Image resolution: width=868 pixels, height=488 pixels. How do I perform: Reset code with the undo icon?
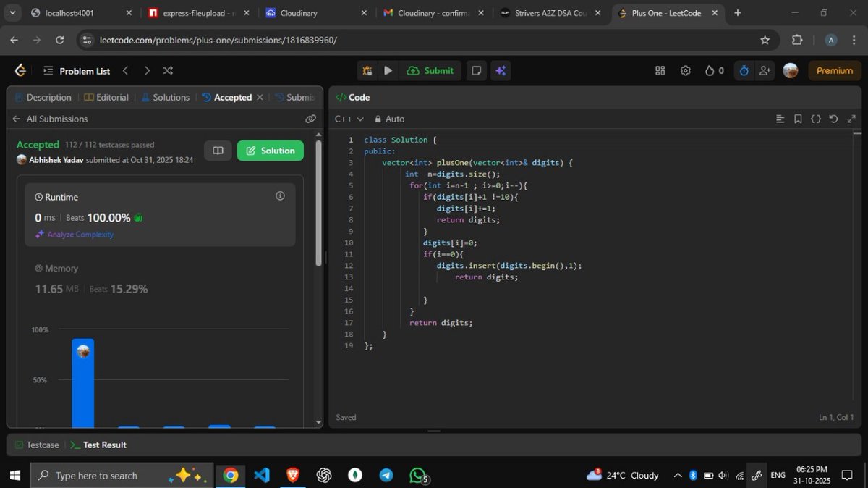[x=833, y=117]
